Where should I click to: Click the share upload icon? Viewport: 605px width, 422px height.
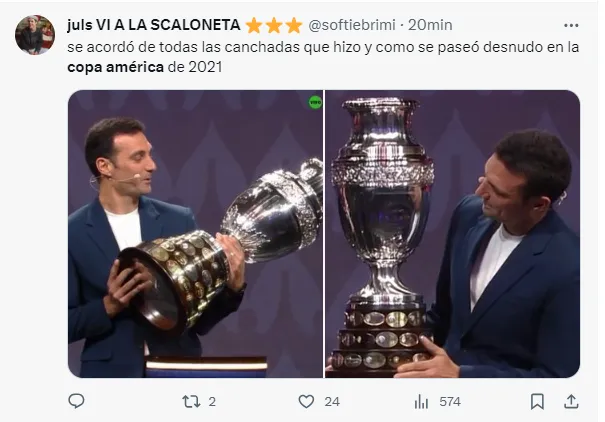[571, 401]
